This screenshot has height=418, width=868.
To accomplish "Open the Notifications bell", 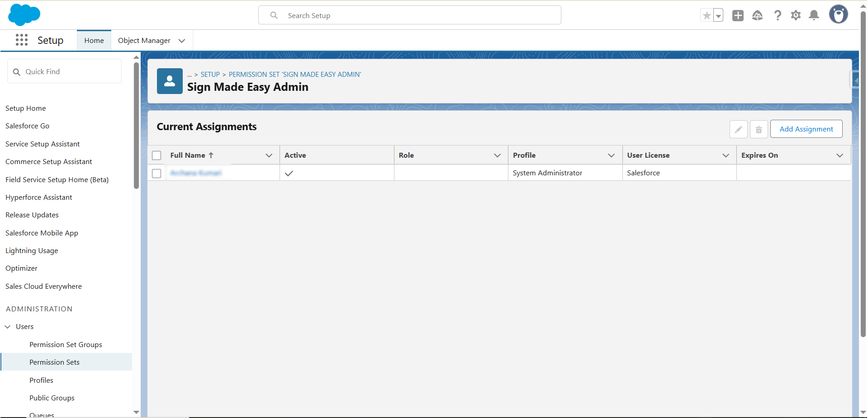I will tap(814, 15).
